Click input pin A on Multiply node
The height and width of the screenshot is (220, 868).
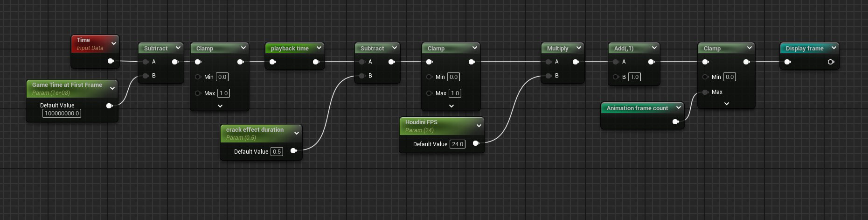click(549, 62)
